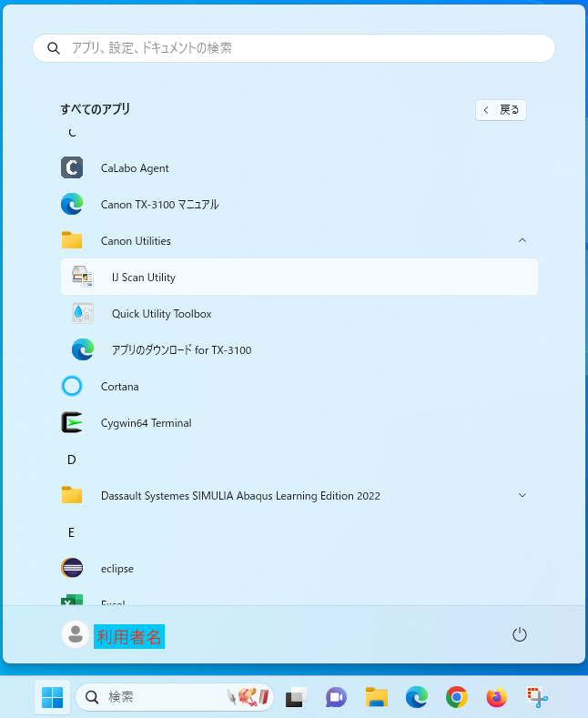The image size is (588, 718).
Task: Focus the アプリ、設定、ドキュメントの検索 search field
Action: click(294, 48)
